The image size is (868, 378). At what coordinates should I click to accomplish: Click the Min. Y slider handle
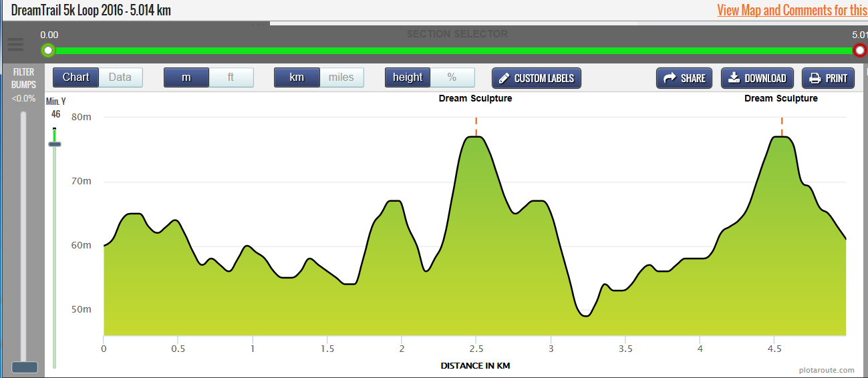coord(55,144)
